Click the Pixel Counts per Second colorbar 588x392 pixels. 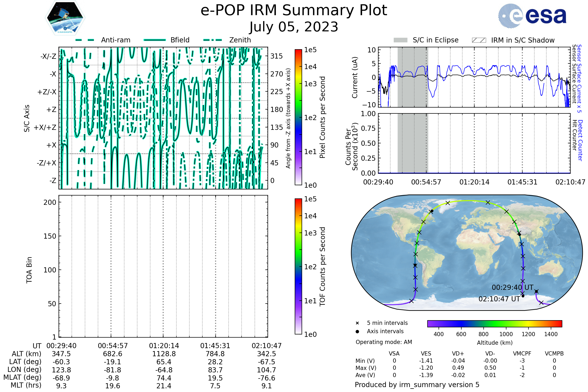[x=298, y=117]
